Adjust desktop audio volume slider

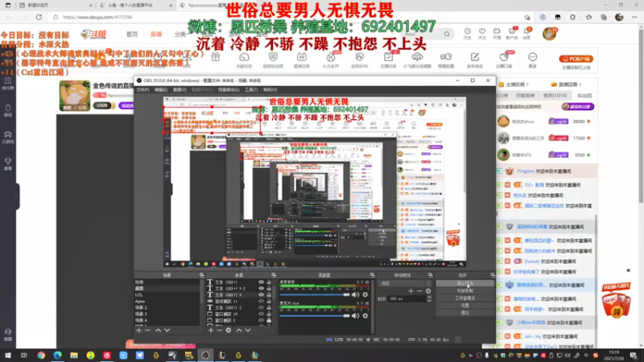point(315,294)
